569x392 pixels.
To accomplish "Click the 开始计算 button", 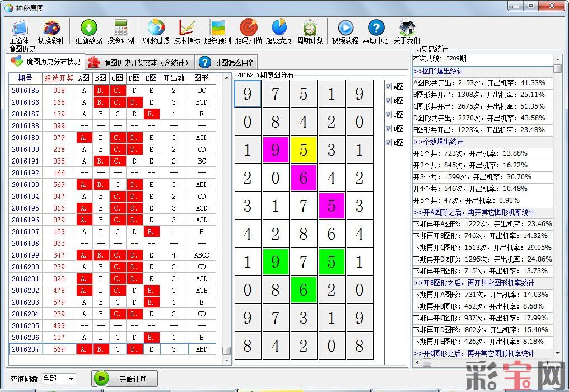I will click(x=125, y=379).
